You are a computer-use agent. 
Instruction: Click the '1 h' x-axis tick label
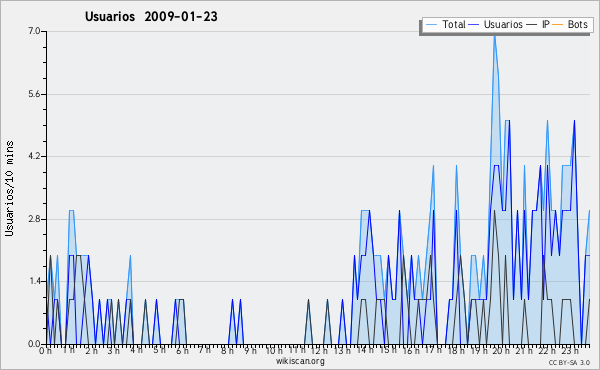[x=69, y=350]
